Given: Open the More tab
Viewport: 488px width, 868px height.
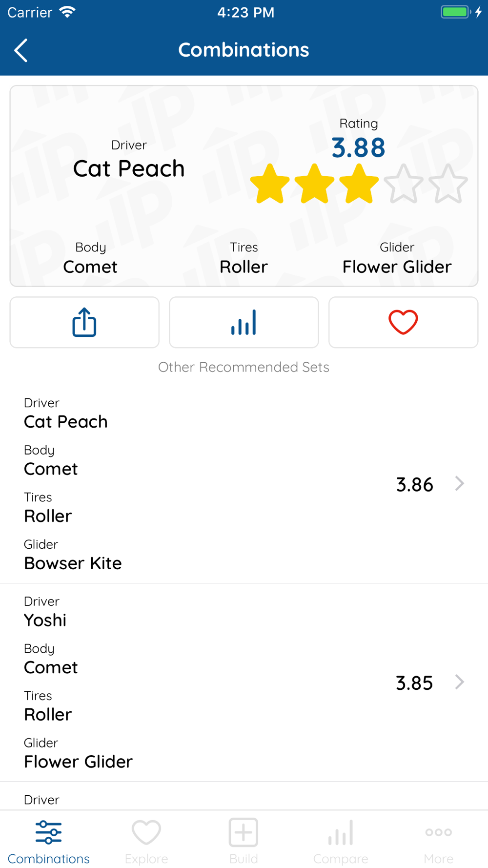Looking at the screenshot, I should pos(439,842).
